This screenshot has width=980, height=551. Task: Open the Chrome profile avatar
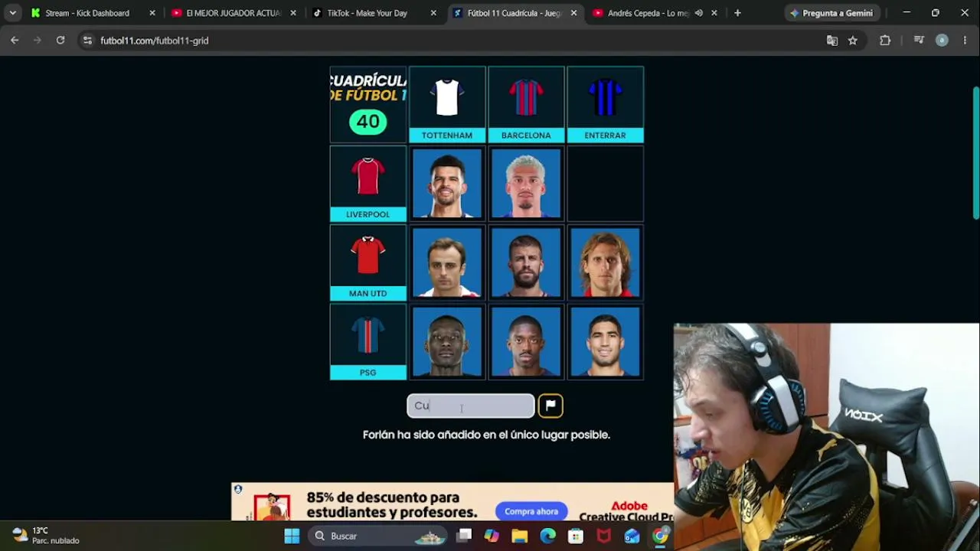coord(942,41)
